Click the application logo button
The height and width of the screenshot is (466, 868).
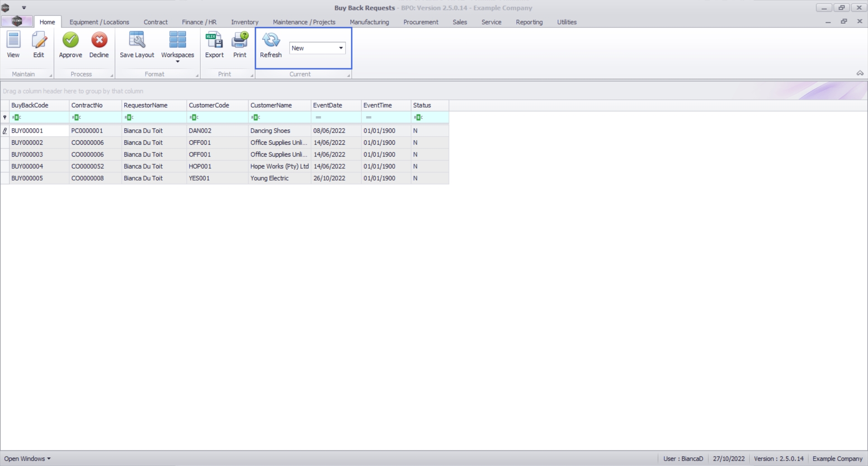[x=17, y=21]
